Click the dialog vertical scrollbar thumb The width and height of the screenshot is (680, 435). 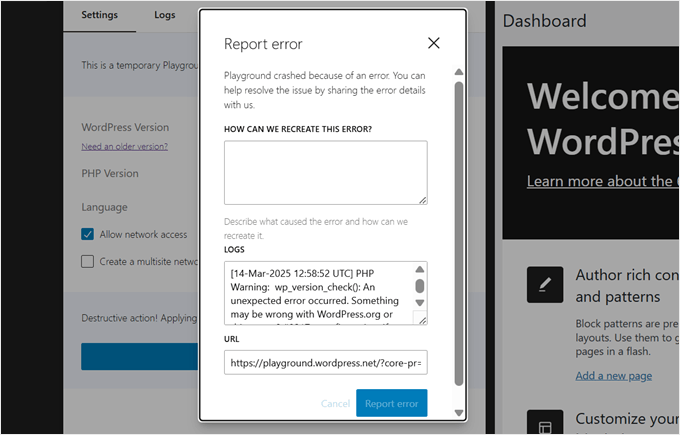point(459,233)
